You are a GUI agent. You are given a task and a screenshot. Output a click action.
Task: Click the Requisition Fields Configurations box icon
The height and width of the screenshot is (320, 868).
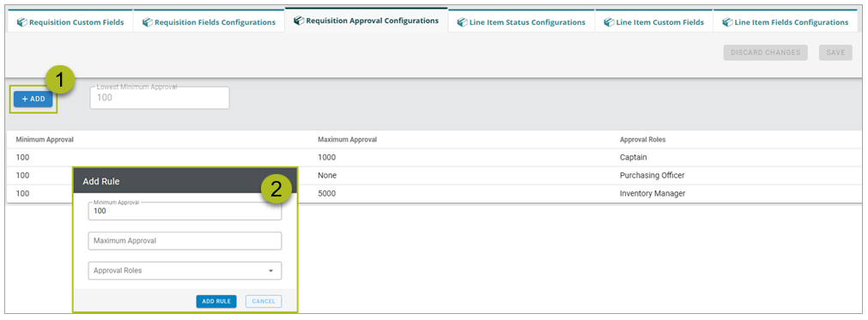click(148, 22)
